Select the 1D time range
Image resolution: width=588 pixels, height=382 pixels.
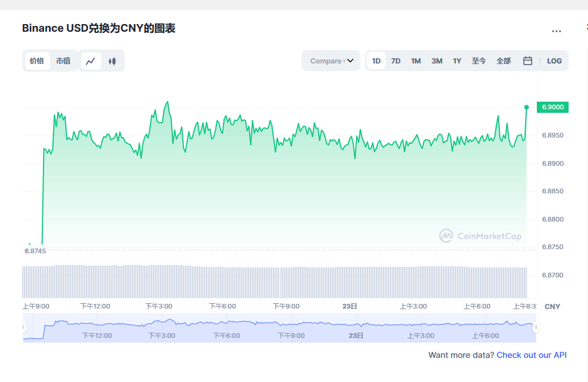coord(376,61)
